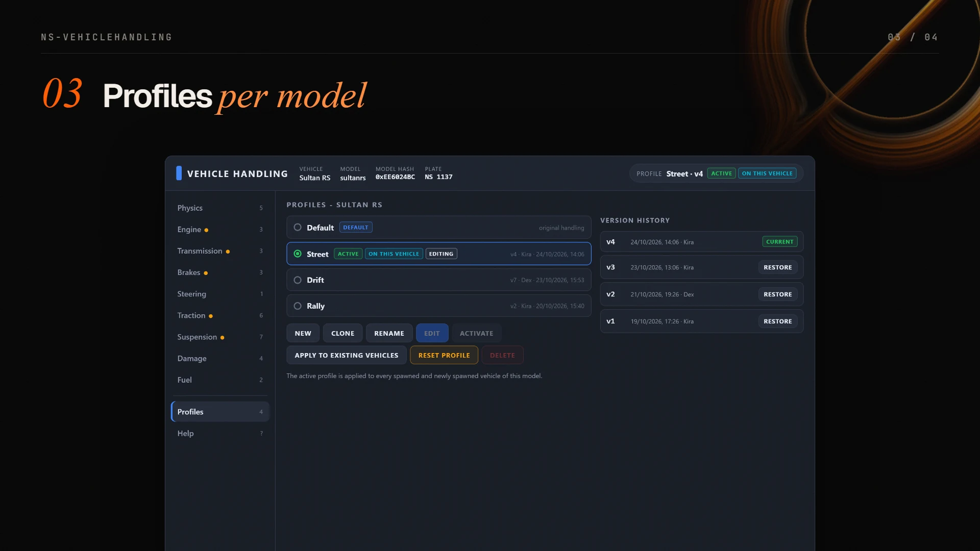Viewport: 980px width, 551px height.
Task: Open the Suspension section
Action: (x=220, y=337)
